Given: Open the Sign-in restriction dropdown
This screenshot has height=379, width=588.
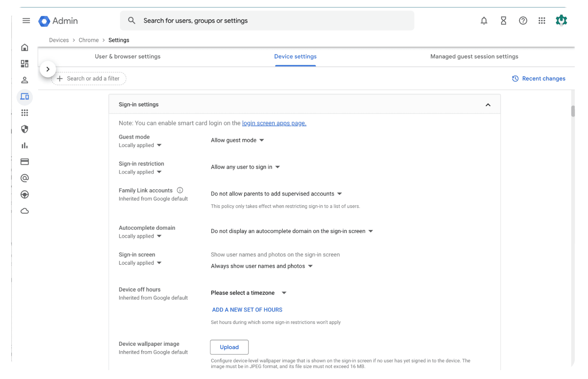Looking at the screenshot, I should (x=245, y=167).
